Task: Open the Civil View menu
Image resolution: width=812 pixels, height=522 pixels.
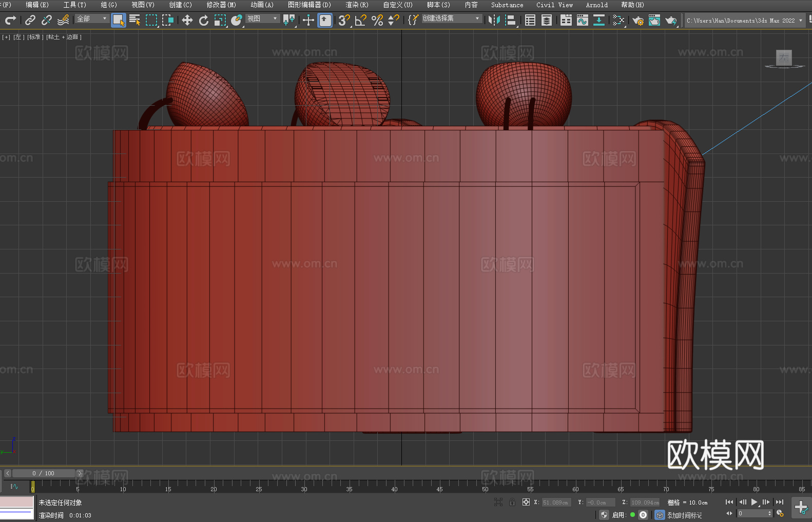Action: point(554,5)
